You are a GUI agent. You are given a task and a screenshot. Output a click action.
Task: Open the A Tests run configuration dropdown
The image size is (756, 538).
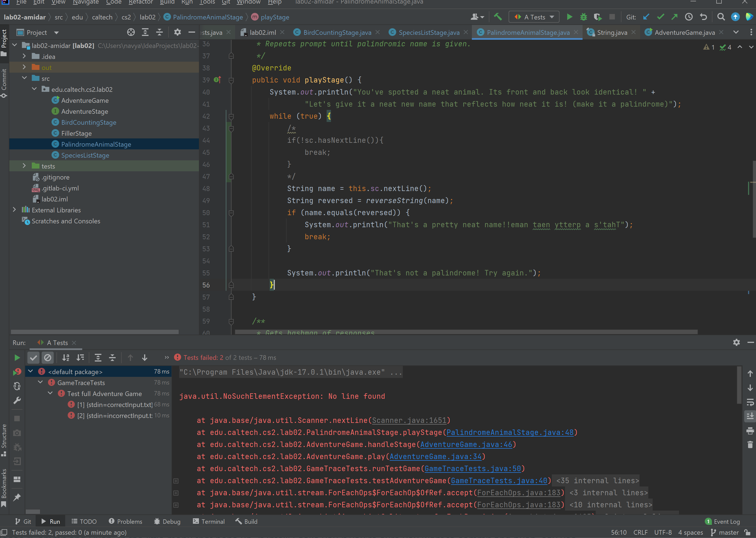tap(534, 17)
